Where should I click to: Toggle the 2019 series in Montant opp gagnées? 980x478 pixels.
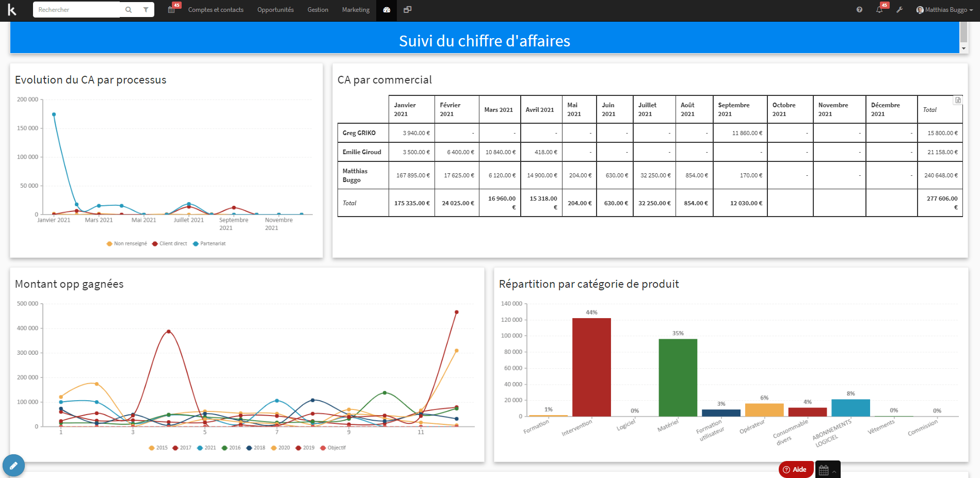(x=305, y=448)
